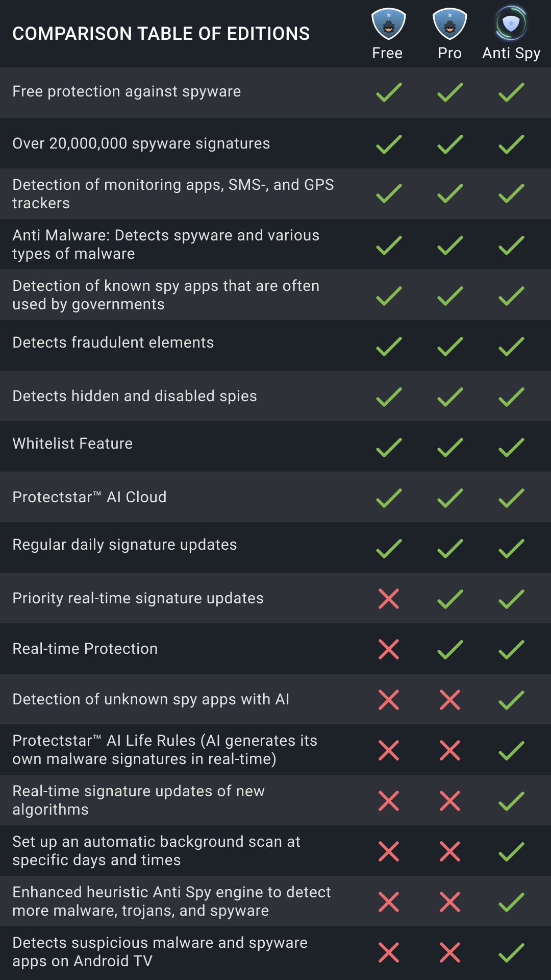The height and width of the screenshot is (980, 551).
Task: Tap 'Detects hidden and disabled spies' text
Action: pos(135,397)
